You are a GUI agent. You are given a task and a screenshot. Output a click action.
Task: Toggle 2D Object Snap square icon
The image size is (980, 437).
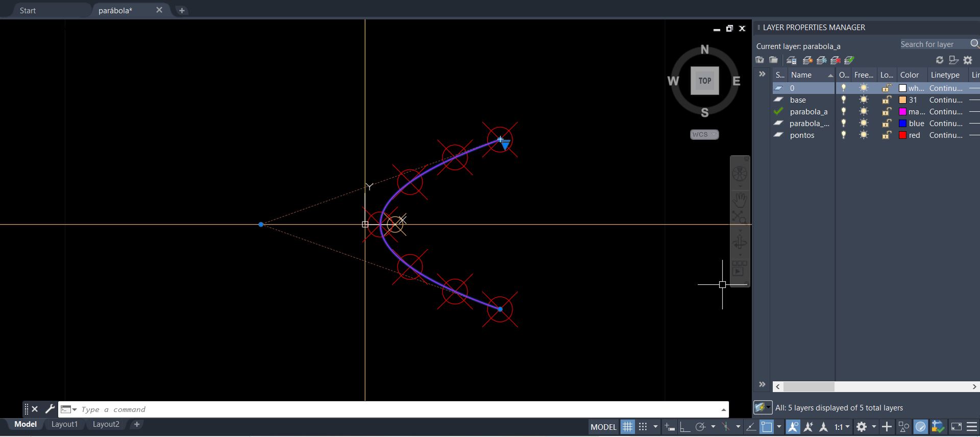pyautogui.click(x=767, y=427)
